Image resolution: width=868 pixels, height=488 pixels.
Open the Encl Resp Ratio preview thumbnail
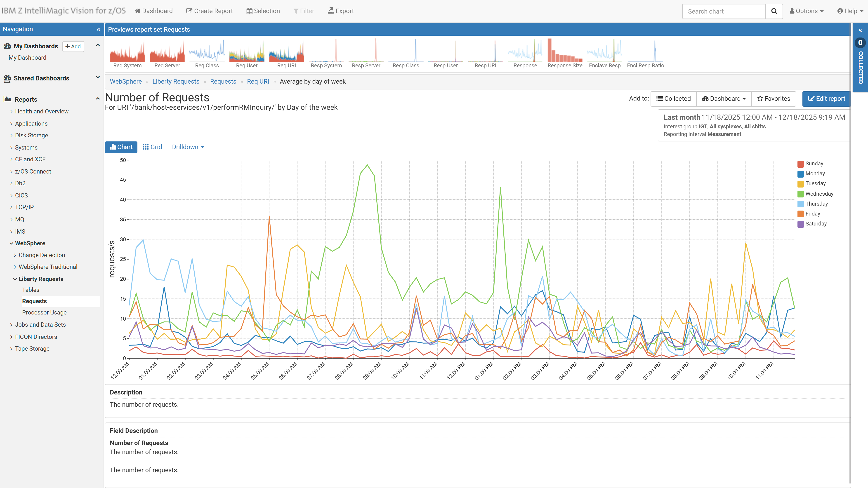[x=645, y=54]
